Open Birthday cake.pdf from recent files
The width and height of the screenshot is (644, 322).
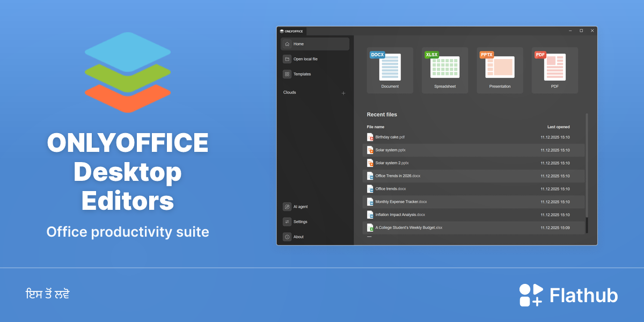click(473, 137)
